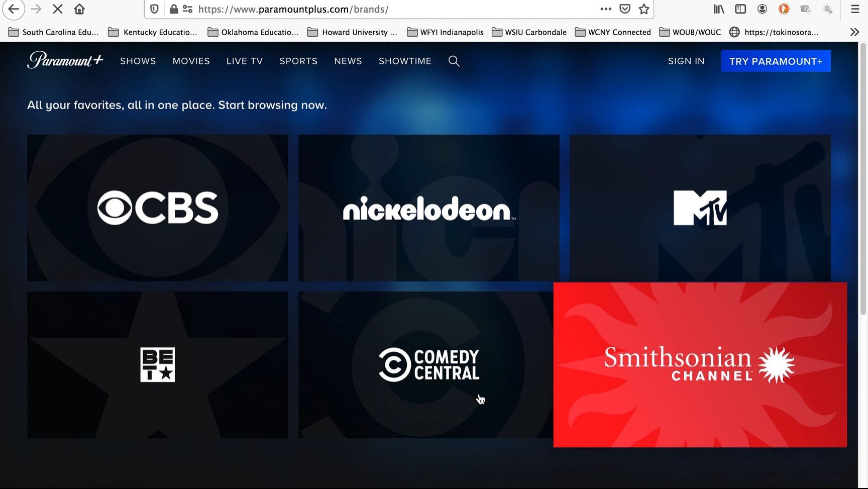
Task: Go to MOVIES in the navigation
Action: (191, 61)
